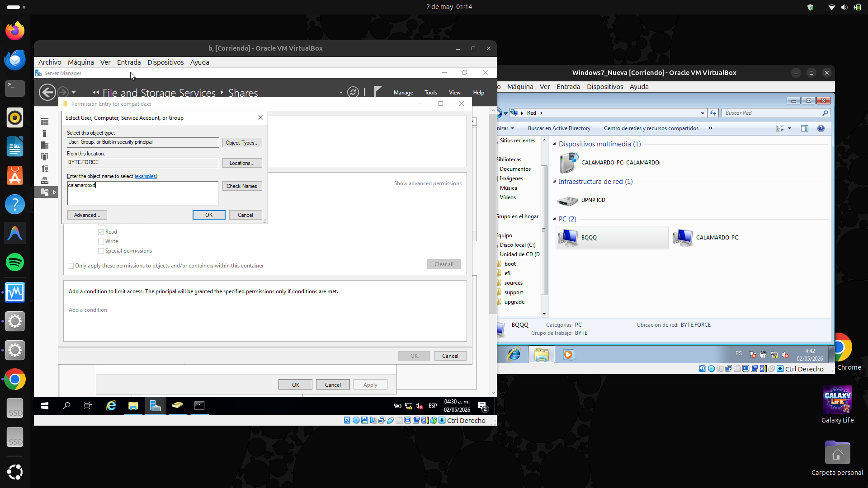Open the address bar dropdown in Red window
Viewport: 868px width, 488px height.
click(x=703, y=113)
